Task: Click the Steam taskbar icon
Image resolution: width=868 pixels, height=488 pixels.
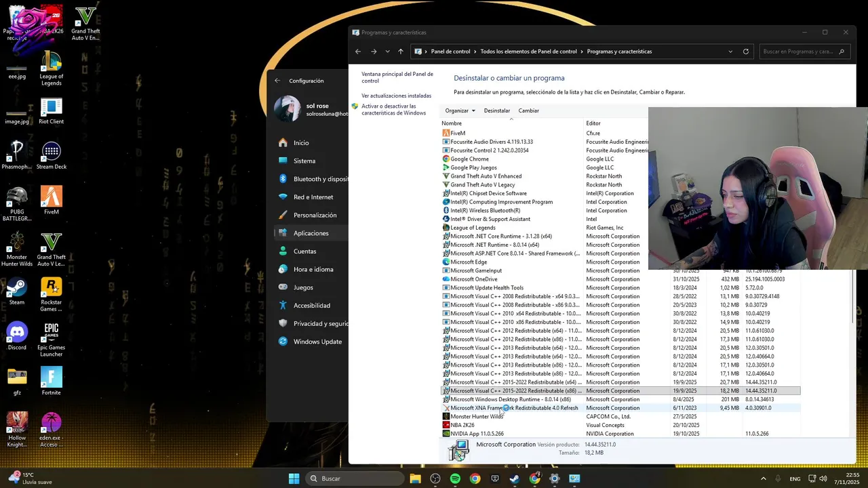Action: [x=515, y=479]
